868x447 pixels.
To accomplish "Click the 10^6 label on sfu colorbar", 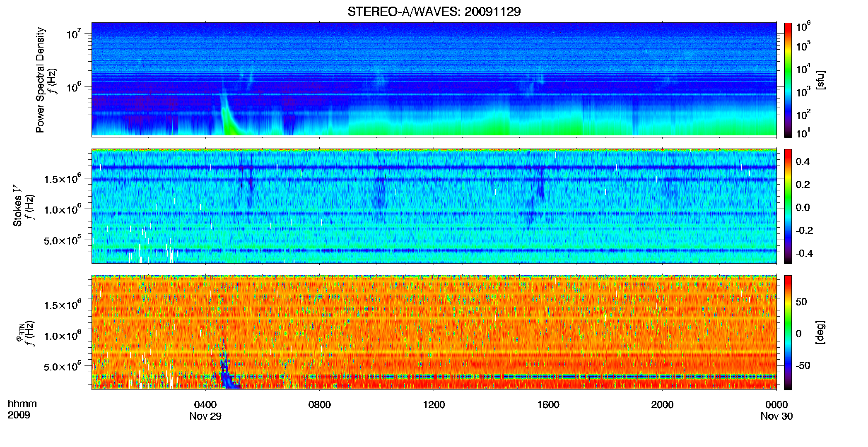I will (x=803, y=26).
